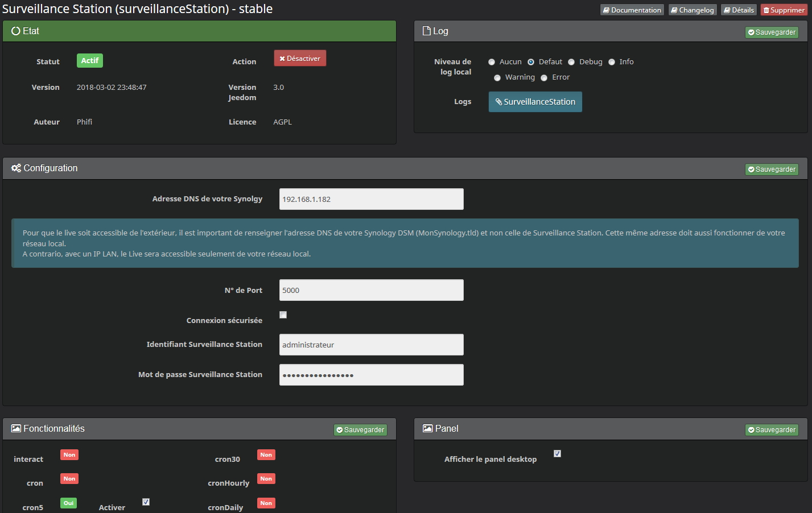Viewport: 812px width, 513px height.
Task: Edit the Surveillance Station password field
Action: tap(371, 375)
